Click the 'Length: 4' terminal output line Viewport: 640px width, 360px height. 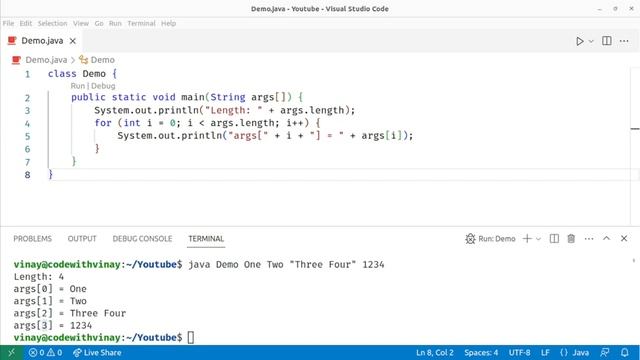click(39, 277)
